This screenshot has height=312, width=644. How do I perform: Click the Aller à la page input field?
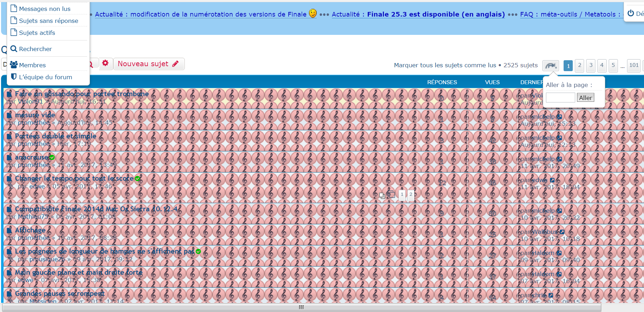(560, 98)
